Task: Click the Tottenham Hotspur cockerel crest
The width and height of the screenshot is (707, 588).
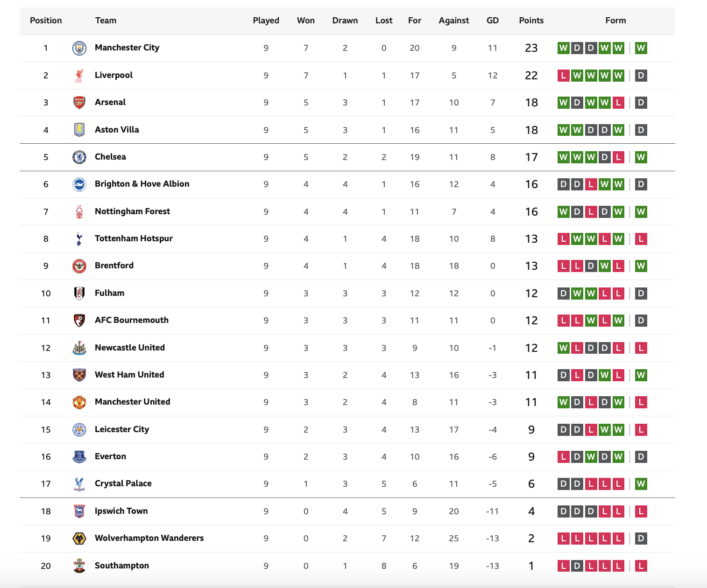Action: click(x=79, y=239)
